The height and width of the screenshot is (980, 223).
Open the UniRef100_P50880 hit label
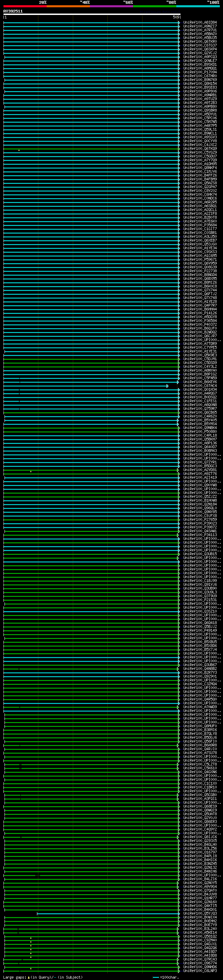tap(200, 432)
